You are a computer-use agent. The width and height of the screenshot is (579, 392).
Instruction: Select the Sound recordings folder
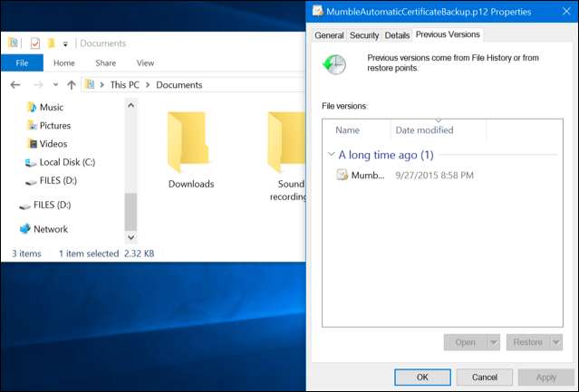[287, 157]
